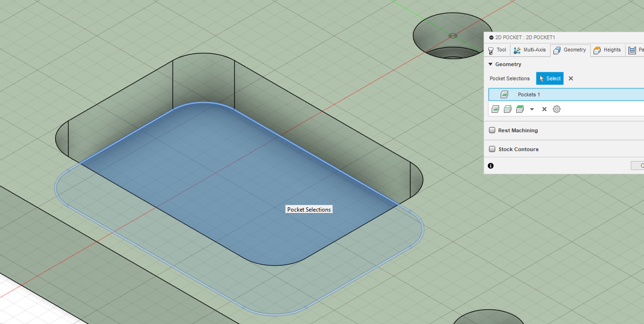644x324 pixels.
Task: Click the info icon at dialog bottom
Action: click(x=491, y=166)
